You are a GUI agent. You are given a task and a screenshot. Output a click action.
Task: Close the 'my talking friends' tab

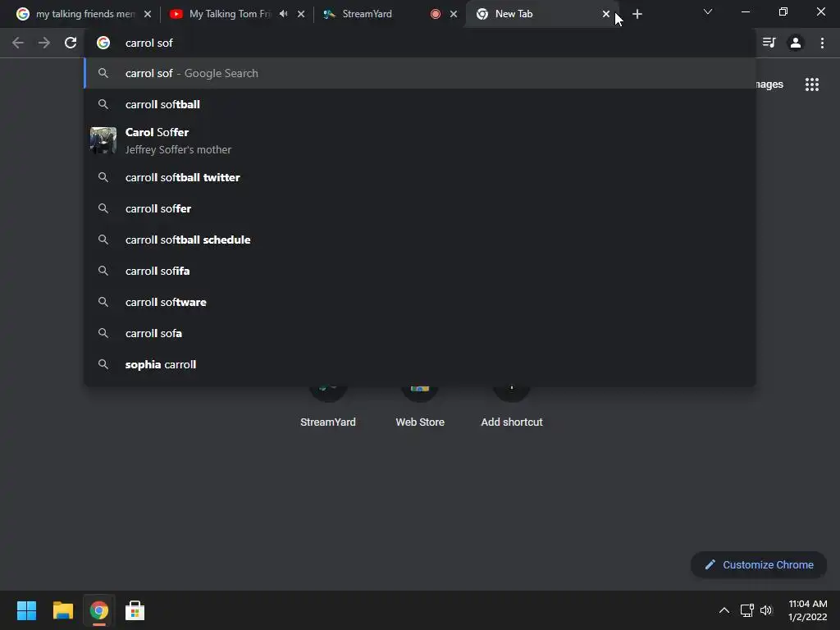pos(148,14)
